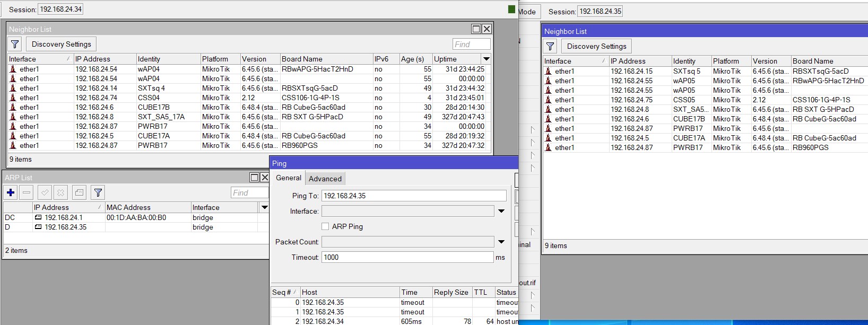Maximize the left Neighbor List window
868x325 pixels.
pos(476,29)
